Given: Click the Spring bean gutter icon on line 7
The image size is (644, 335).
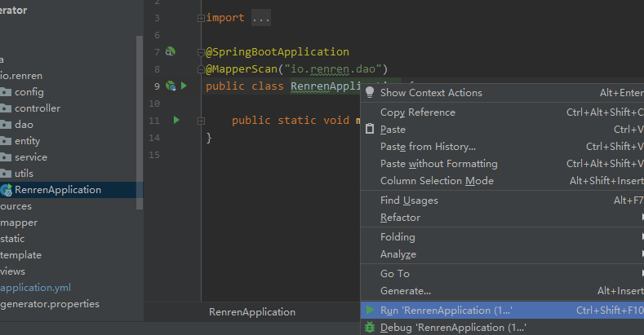Looking at the screenshot, I should [x=171, y=52].
